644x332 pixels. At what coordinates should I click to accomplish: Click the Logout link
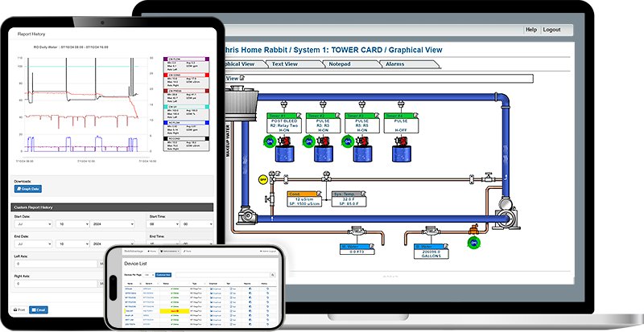[551, 30]
